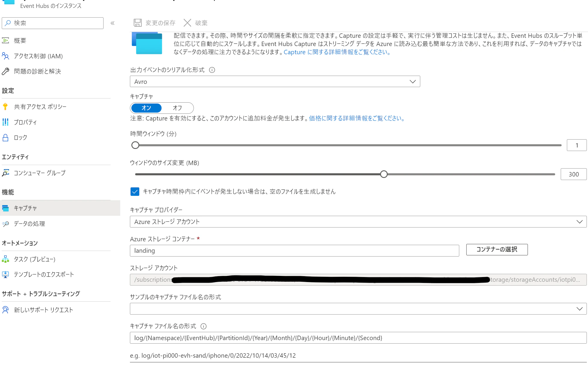Click the 概要 overview icon
Image resolution: width=588 pixels, height=365 pixels.
click(5, 40)
